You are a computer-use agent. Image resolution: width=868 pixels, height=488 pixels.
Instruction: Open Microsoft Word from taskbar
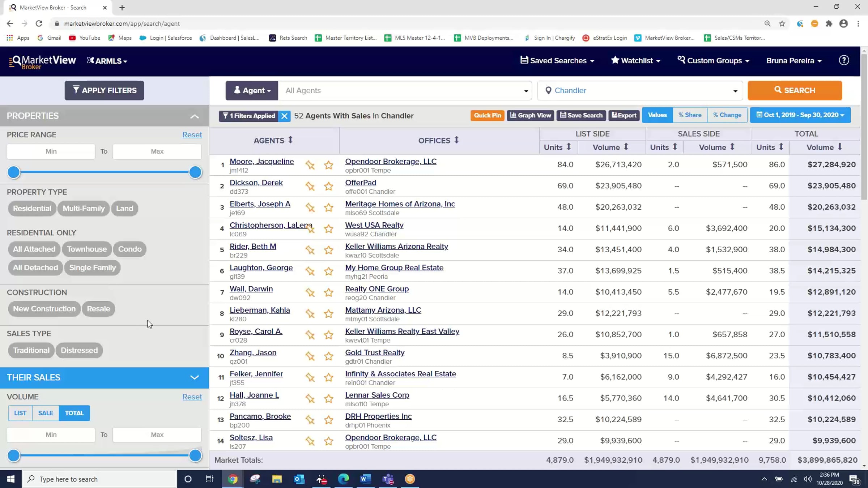366,479
